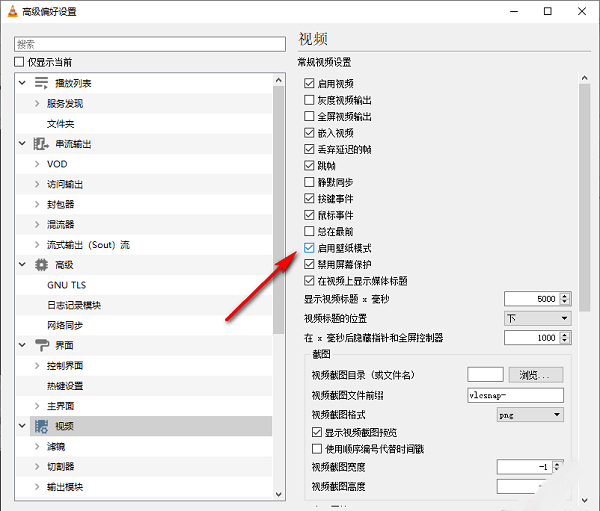600x511 pixels.
Task: Click 视频截图文件前缀 vlcsnap- field
Action: [515, 395]
